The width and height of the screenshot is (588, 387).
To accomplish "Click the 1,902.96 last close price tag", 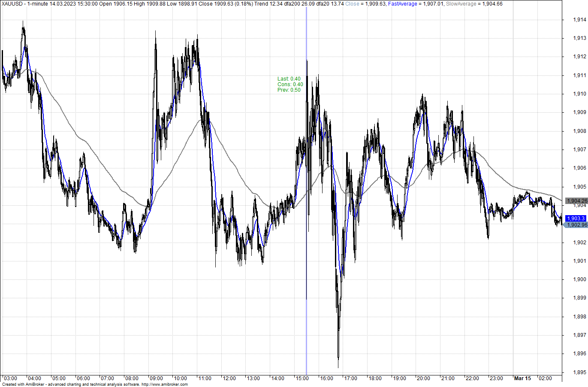I will (576, 225).
